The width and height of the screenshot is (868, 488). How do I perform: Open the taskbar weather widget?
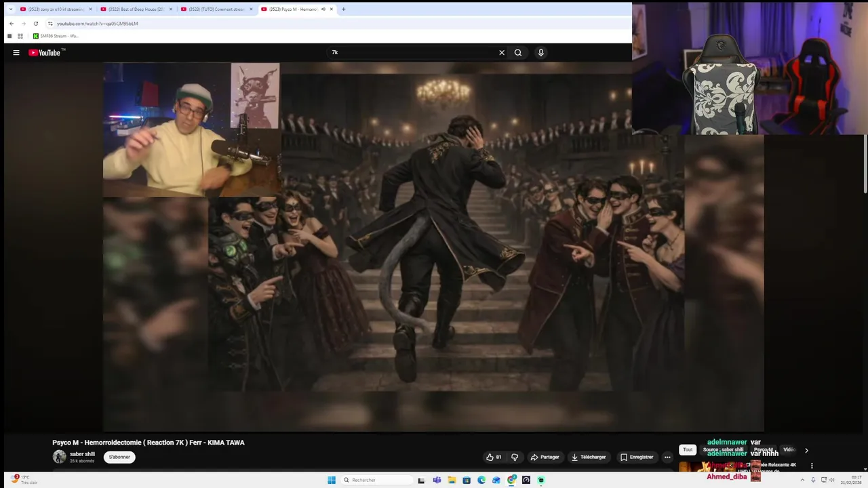coord(24,479)
